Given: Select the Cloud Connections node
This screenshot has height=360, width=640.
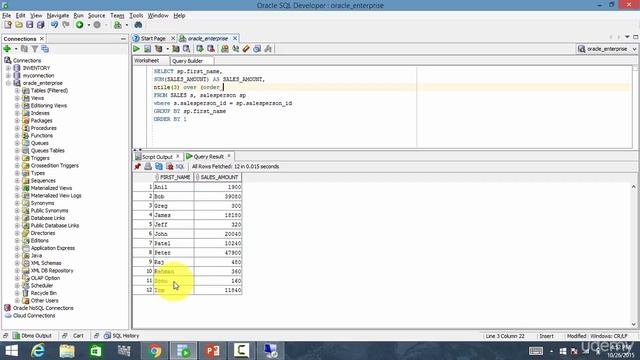Looking at the screenshot, I should coord(34,316).
